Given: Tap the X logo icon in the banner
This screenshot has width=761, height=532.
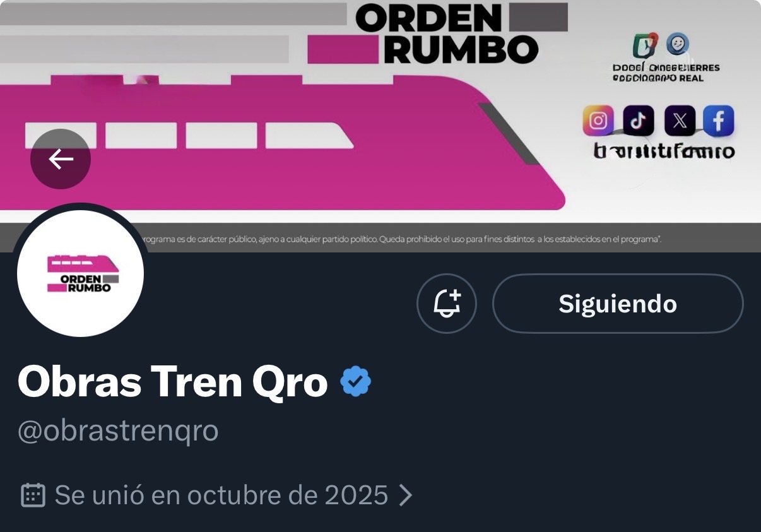Looking at the screenshot, I should 680,121.
